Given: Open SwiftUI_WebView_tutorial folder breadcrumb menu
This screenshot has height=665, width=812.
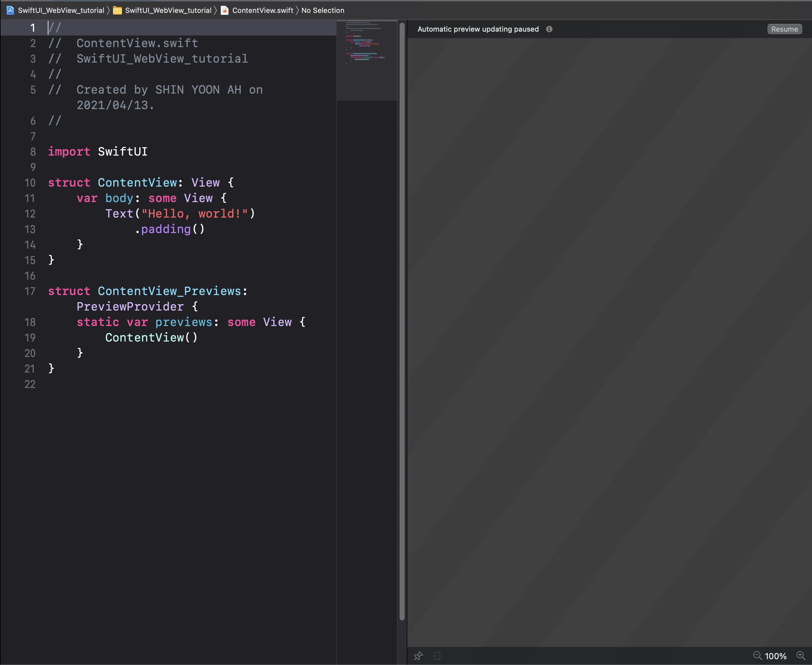Looking at the screenshot, I should click(x=168, y=10).
